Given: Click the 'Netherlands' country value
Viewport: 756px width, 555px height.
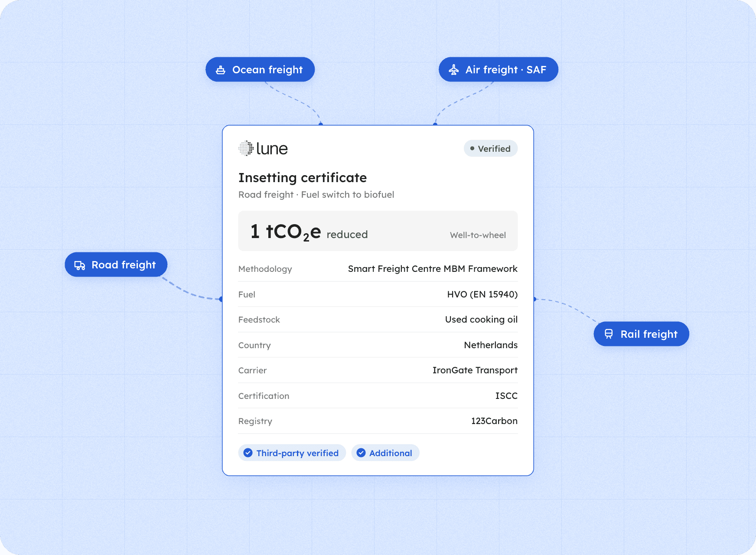Looking at the screenshot, I should [x=491, y=345].
